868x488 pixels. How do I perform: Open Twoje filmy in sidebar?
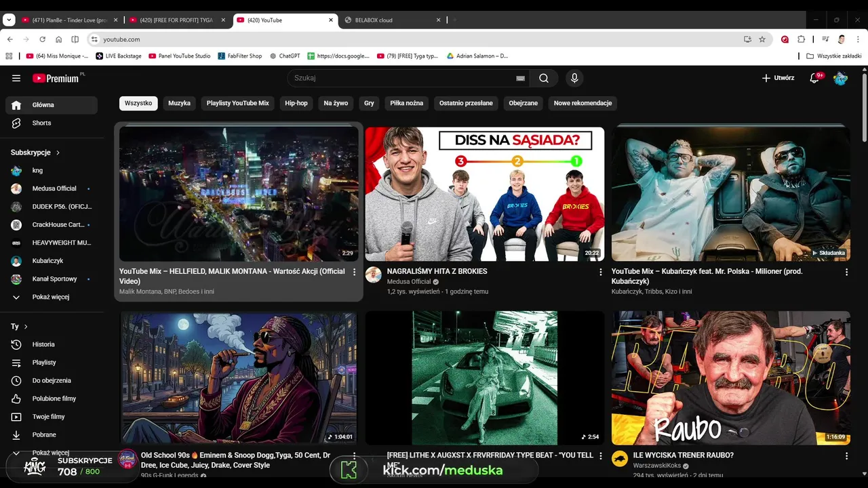point(52,417)
